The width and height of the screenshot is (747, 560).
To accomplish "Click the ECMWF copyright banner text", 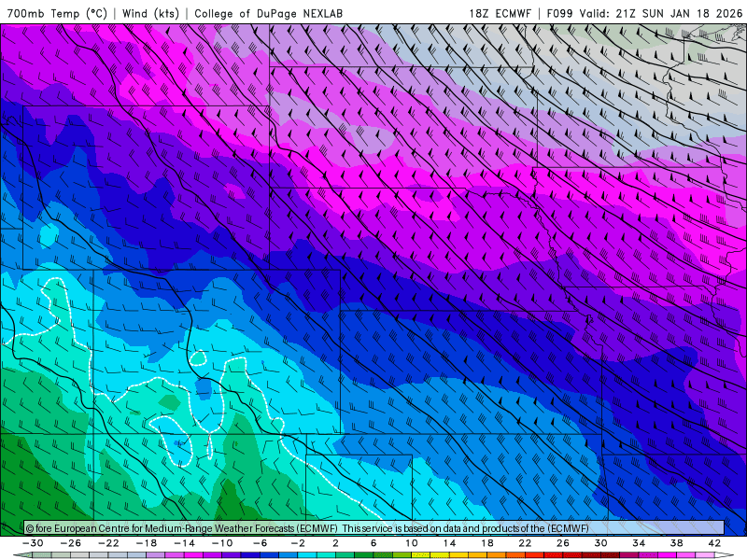I will pyautogui.click(x=307, y=528).
